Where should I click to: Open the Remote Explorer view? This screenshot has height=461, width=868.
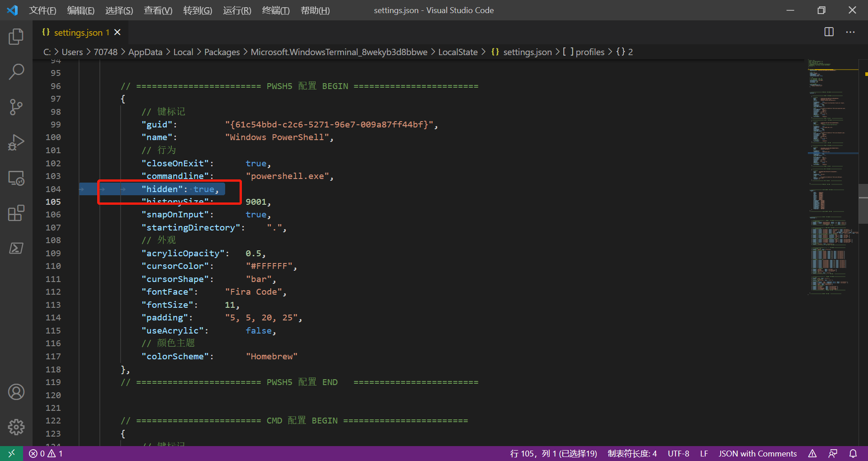pos(16,178)
